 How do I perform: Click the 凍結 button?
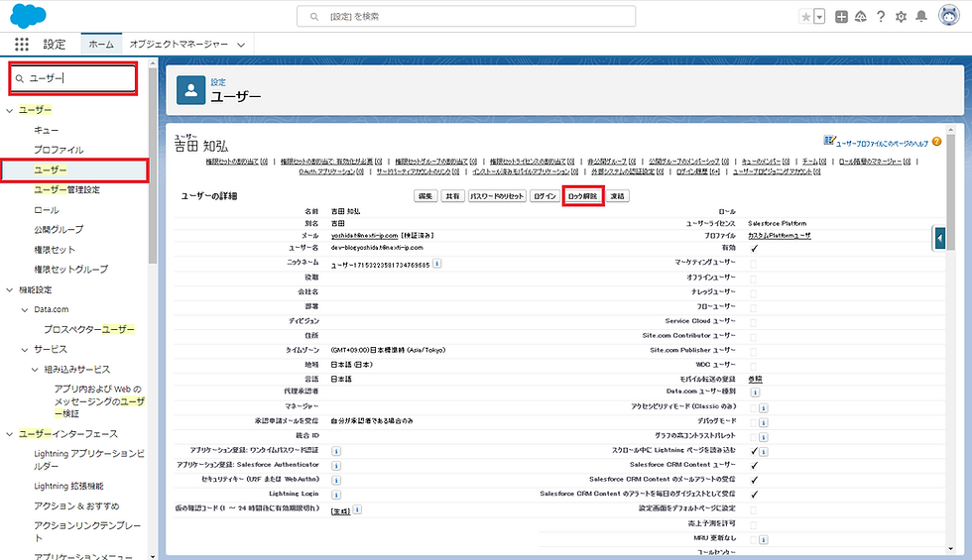tap(617, 196)
